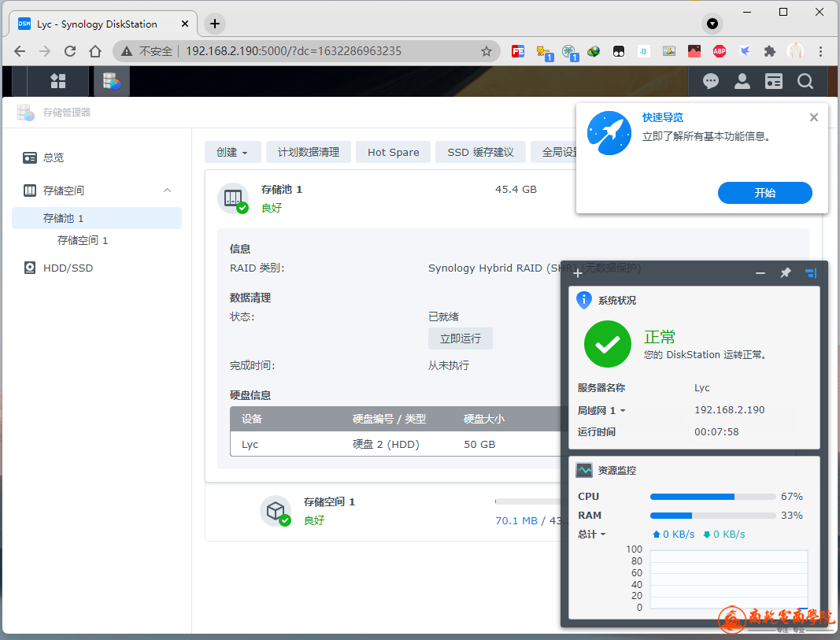The width and height of the screenshot is (840, 640).
Task: Click 计划数据清理 button
Action: pyautogui.click(x=308, y=152)
